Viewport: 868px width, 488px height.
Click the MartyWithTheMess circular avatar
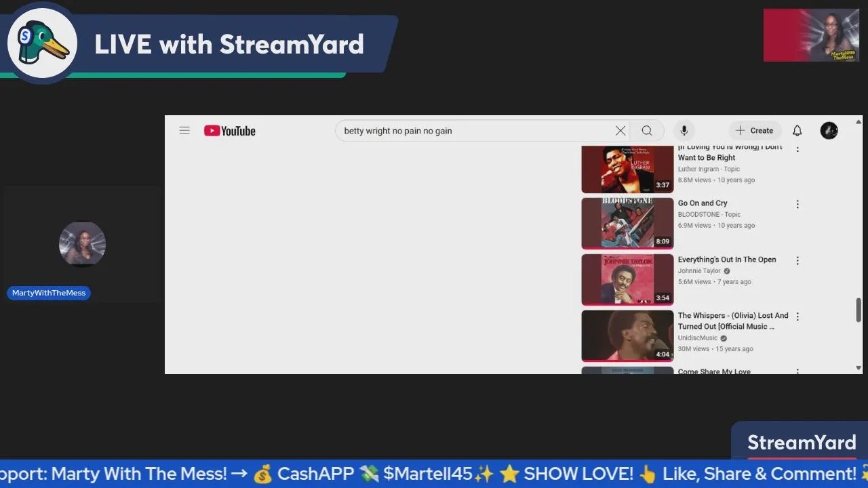82,244
